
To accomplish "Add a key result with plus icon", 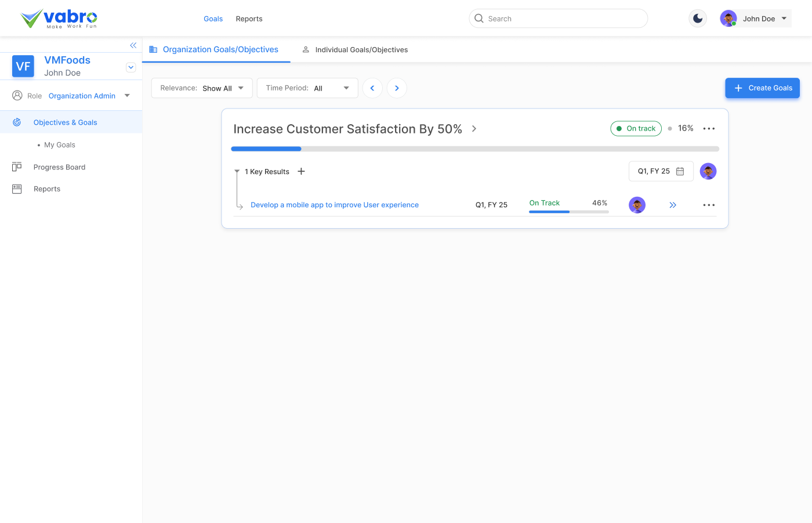I will point(301,171).
